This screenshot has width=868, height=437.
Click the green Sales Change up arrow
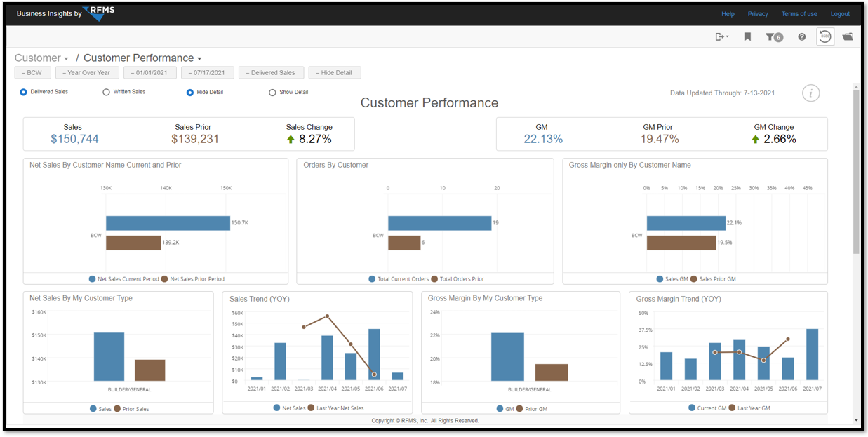pyautogui.click(x=291, y=140)
